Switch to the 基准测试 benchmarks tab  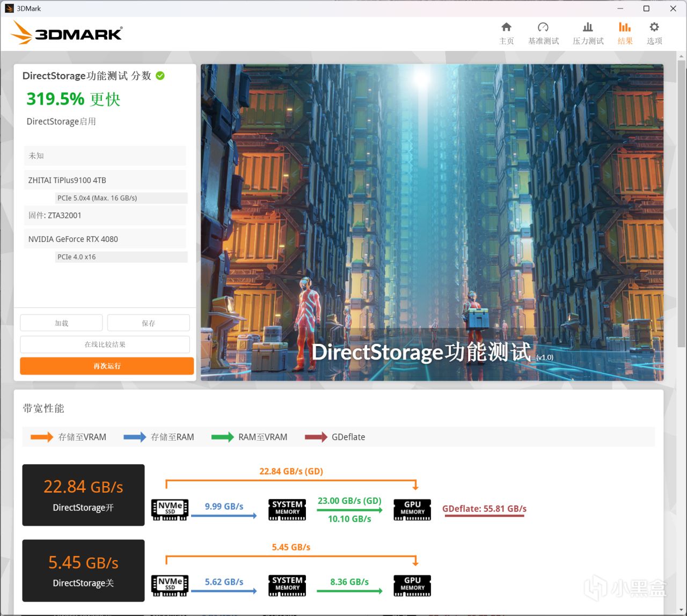point(543,33)
